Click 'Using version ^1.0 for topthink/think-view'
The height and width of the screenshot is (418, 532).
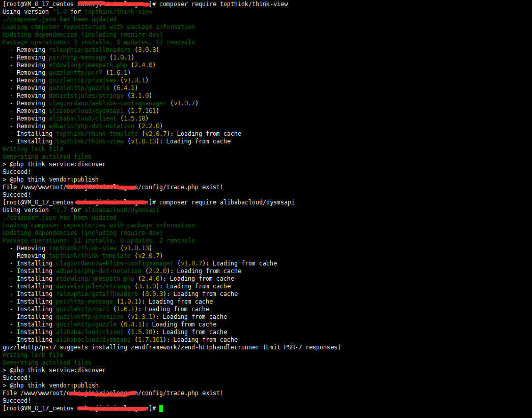coord(77,12)
